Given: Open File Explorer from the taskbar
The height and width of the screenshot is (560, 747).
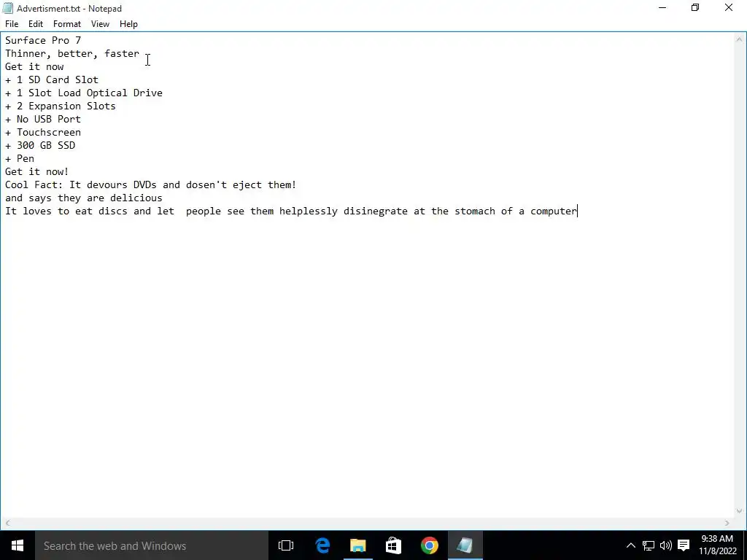Looking at the screenshot, I should tap(357, 545).
